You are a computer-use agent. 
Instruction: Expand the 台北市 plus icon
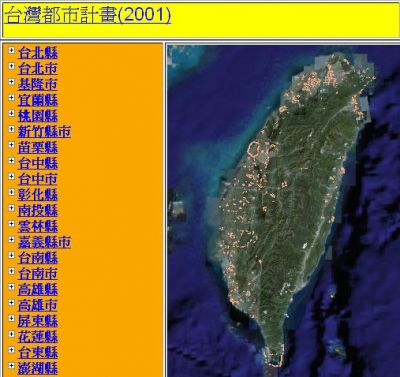pyautogui.click(x=12, y=66)
